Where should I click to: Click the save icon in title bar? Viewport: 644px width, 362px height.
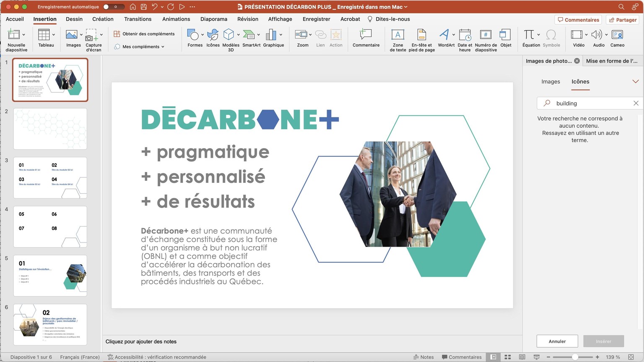point(144,7)
